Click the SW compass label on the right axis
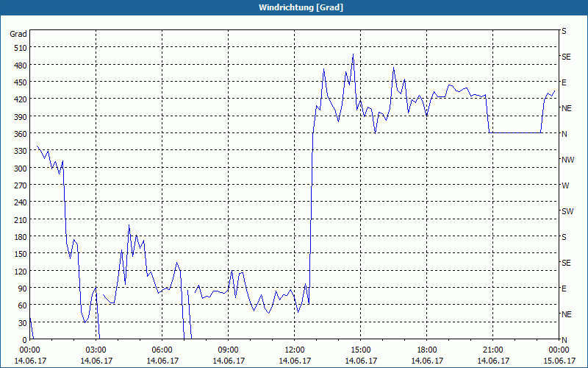This screenshot has height=368, width=588. coord(567,211)
